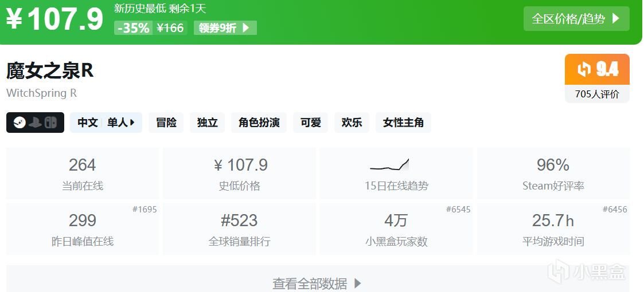Open the 9.4 rating score badge
Viewport: 644px width, 292px height.
[x=597, y=69]
